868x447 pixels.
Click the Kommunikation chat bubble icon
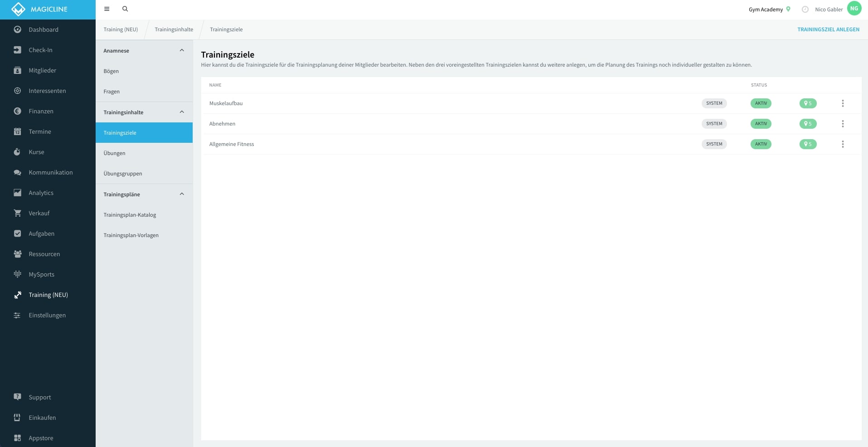17,172
